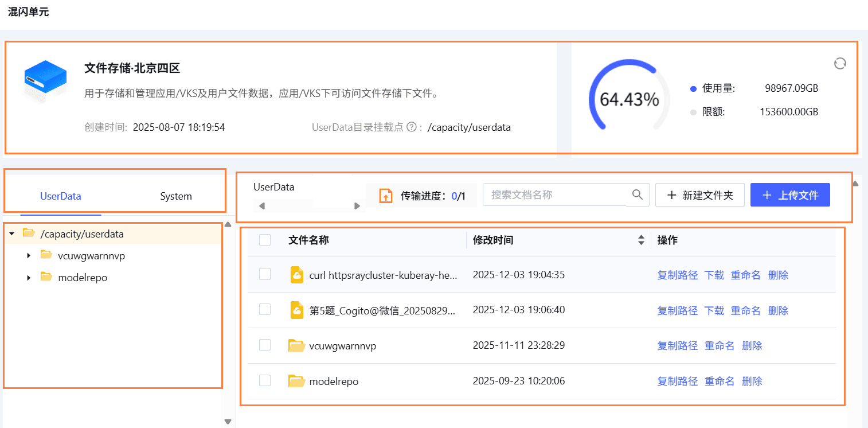This screenshot has height=428, width=868.
Task: Click the refresh usage icon
Action: (x=840, y=63)
